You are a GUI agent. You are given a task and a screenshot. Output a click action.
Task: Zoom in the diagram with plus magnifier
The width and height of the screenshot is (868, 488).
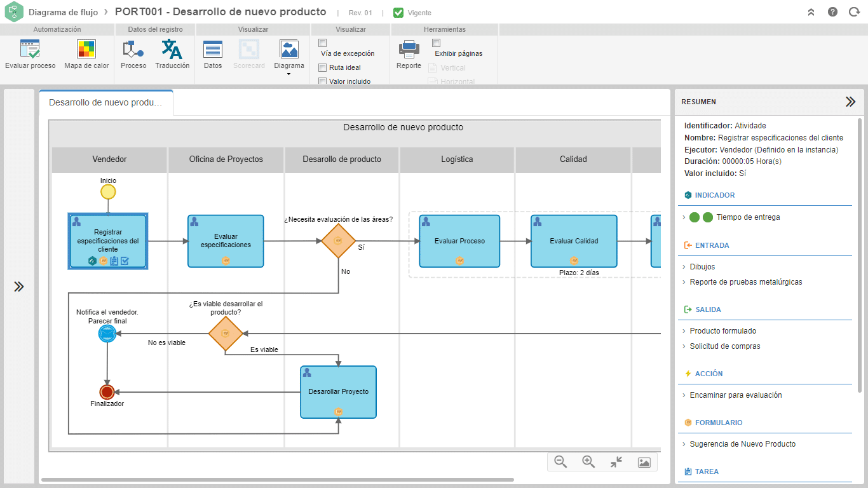pos(588,462)
